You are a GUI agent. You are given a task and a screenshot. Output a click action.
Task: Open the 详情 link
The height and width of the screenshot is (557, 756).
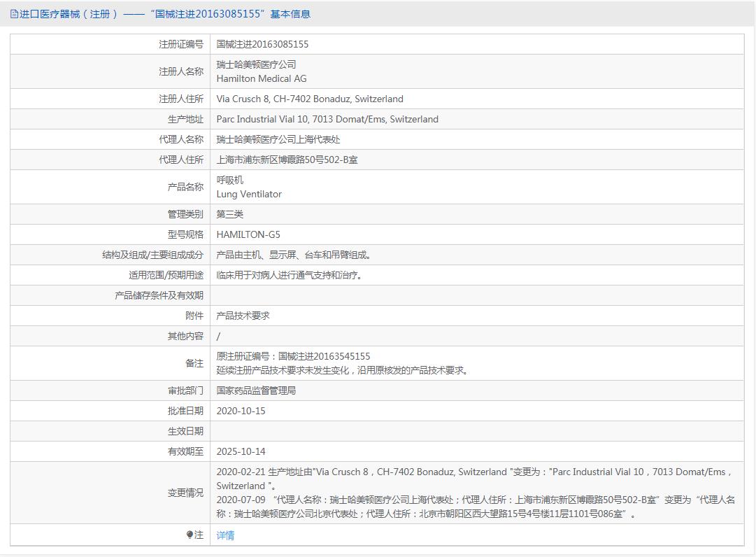(x=225, y=535)
